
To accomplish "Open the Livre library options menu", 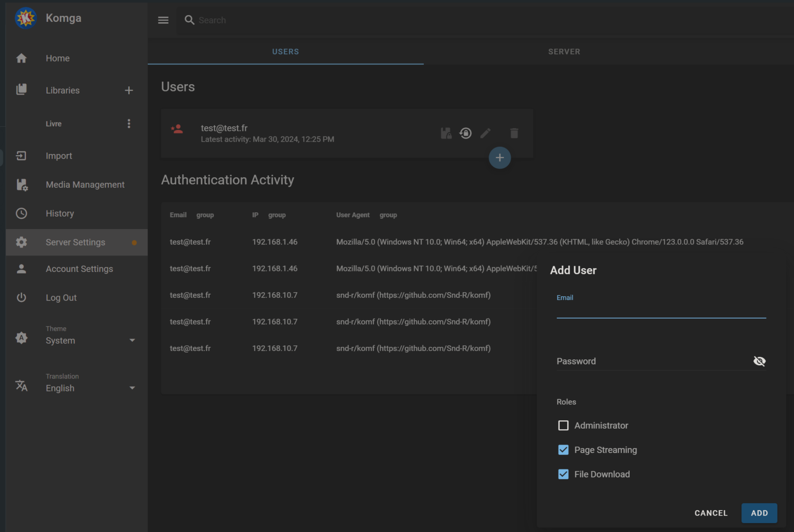I will point(129,123).
